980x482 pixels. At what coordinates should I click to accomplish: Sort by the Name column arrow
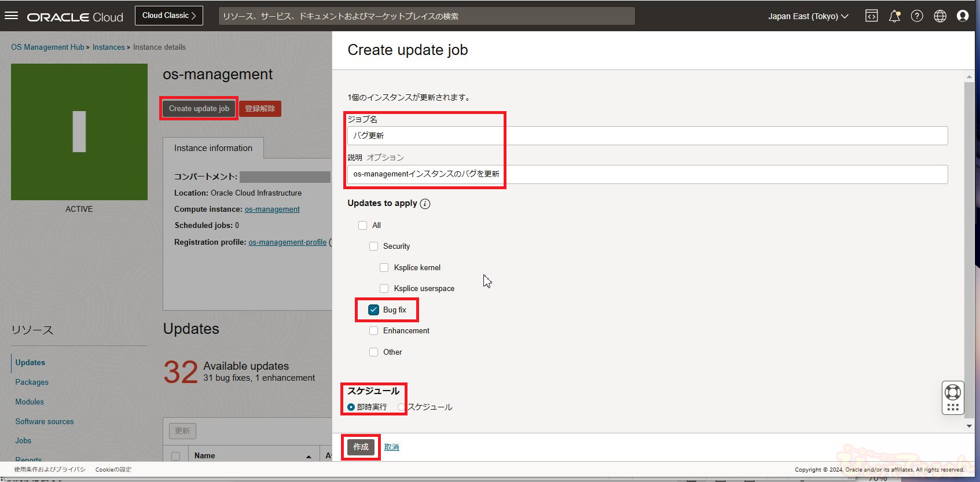click(x=309, y=457)
